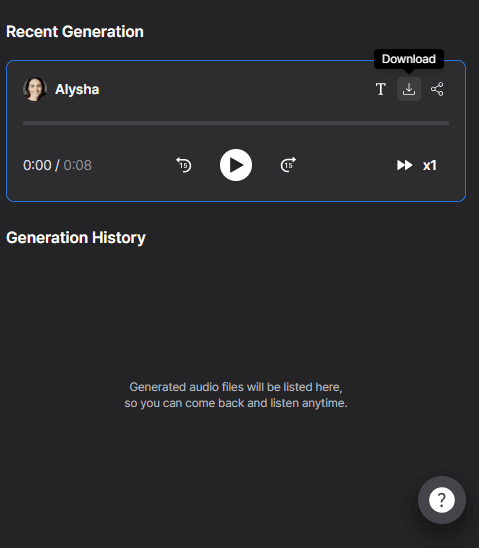Viewport: 479px width, 548px height.
Task: Click the 0:08 total duration label
Action: tap(78, 165)
